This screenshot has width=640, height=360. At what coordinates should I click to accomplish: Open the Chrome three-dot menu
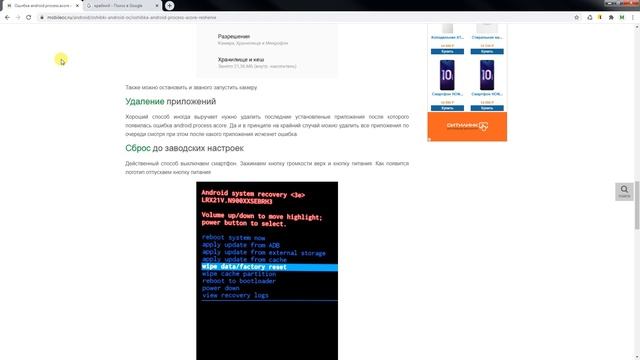pyautogui.click(x=633, y=18)
